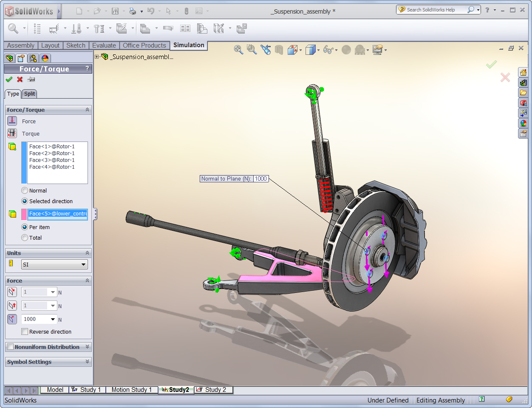The width and height of the screenshot is (532, 408).
Task: Switch to the Split tab
Action: [x=29, y=94]
